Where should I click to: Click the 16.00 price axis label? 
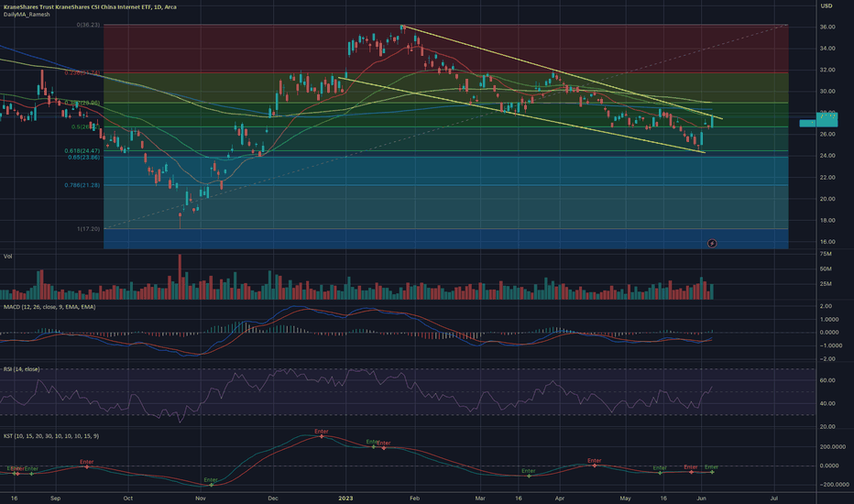tap(827, 242)
